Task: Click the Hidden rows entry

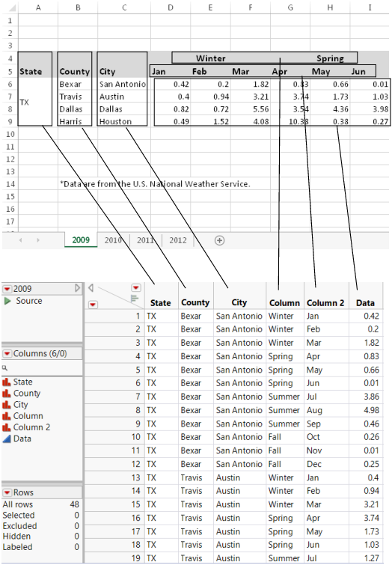Action: tap(41, 537)
